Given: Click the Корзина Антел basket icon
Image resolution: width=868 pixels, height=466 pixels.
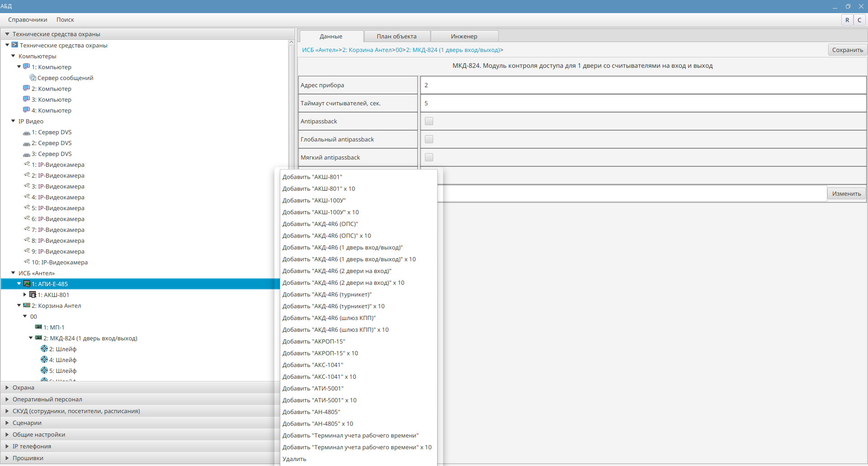Looking at the screenshot, I should [x=27, y=306].
